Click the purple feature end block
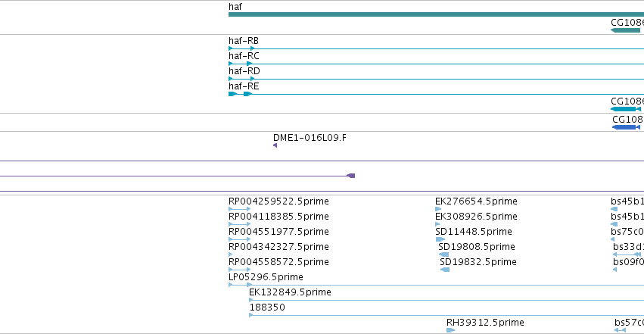 pos(350,176)
